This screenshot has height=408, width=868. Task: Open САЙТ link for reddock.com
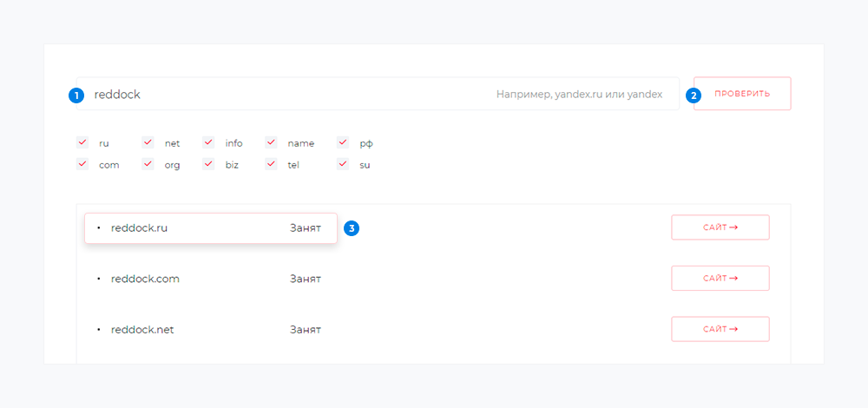(720, 279)
